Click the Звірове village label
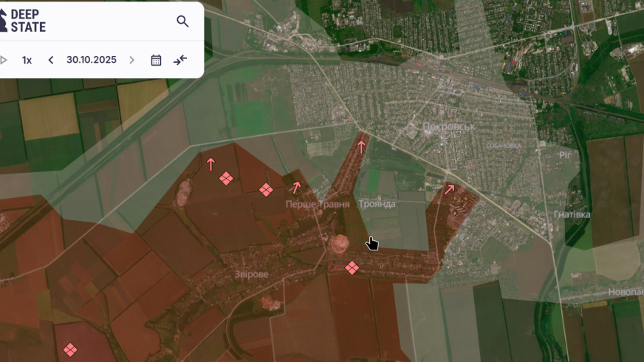Screen dimensions: 644x362 (252, 274)
